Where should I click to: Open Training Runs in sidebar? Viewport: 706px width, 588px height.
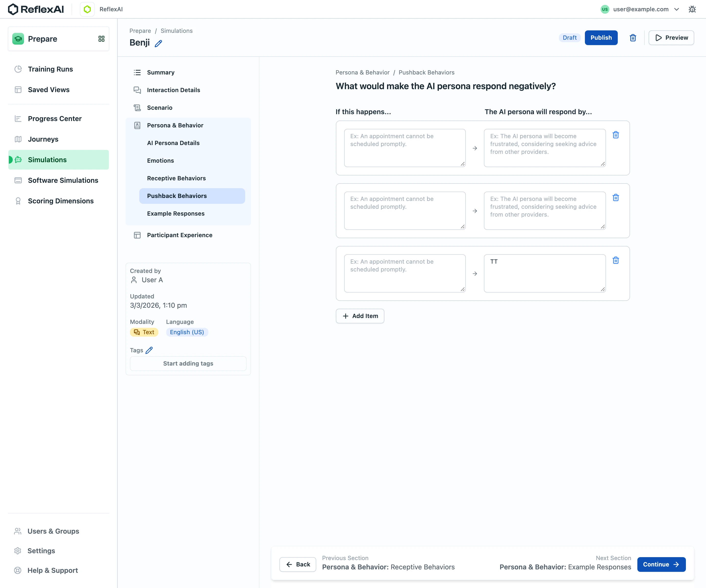pos(59,69)
